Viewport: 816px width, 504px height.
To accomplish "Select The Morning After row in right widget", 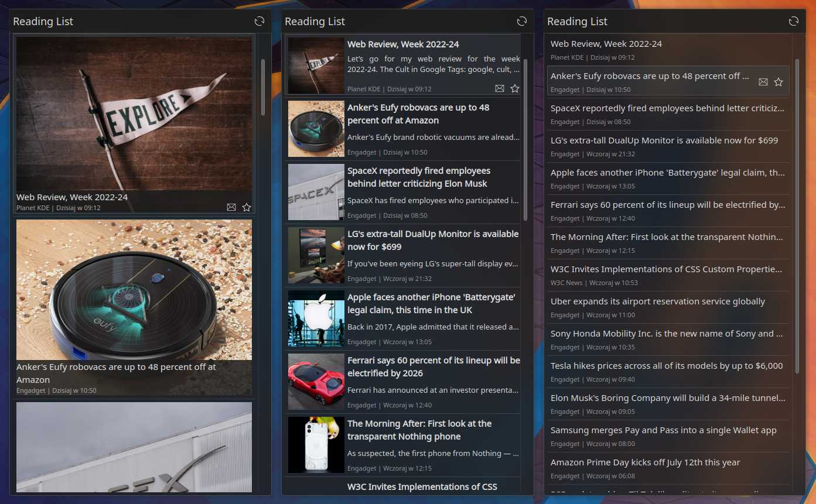I will (668, 243).
